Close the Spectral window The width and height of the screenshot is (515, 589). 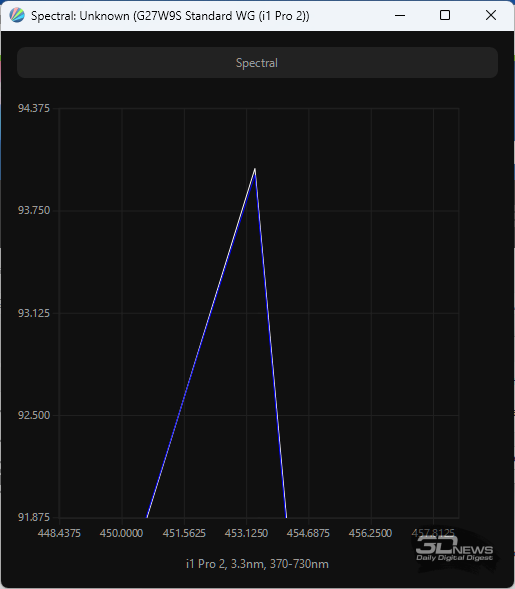(x=491, y=15)
